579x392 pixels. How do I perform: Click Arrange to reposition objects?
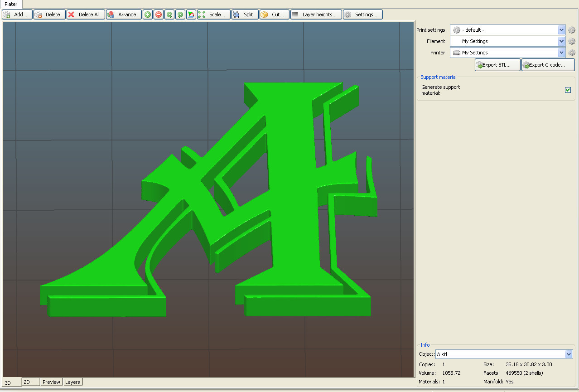(123, 14)
